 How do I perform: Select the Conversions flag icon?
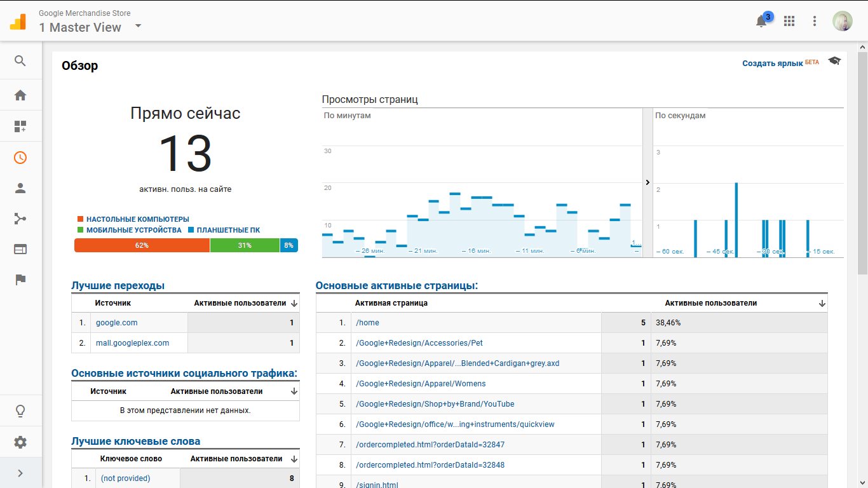[x=20, y=280]
